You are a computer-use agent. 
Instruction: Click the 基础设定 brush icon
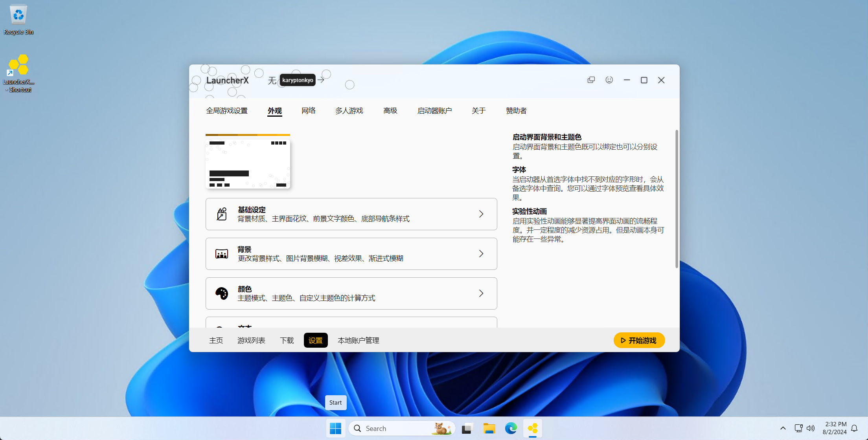(222, 214)
